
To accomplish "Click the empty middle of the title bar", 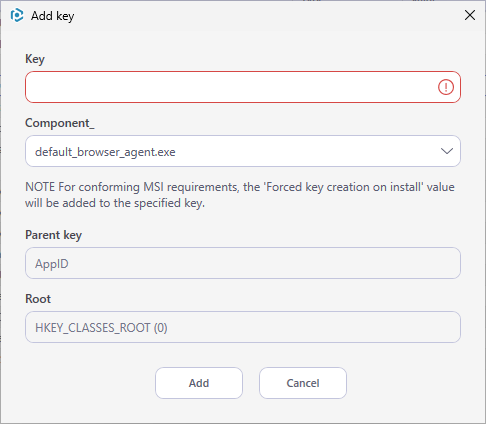I will pyautogui.click(x=267, y=15).
